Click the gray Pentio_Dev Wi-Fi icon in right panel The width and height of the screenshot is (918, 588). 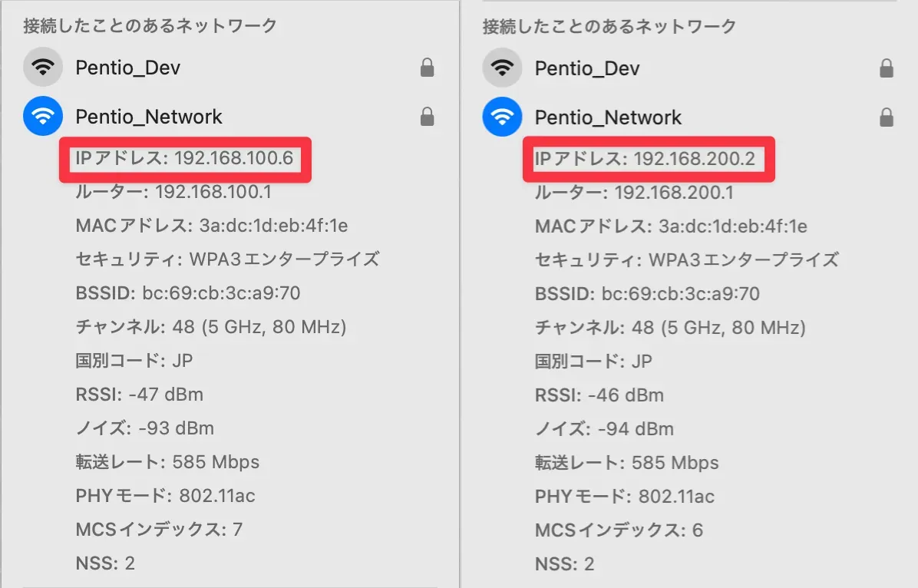click(502, 68)
